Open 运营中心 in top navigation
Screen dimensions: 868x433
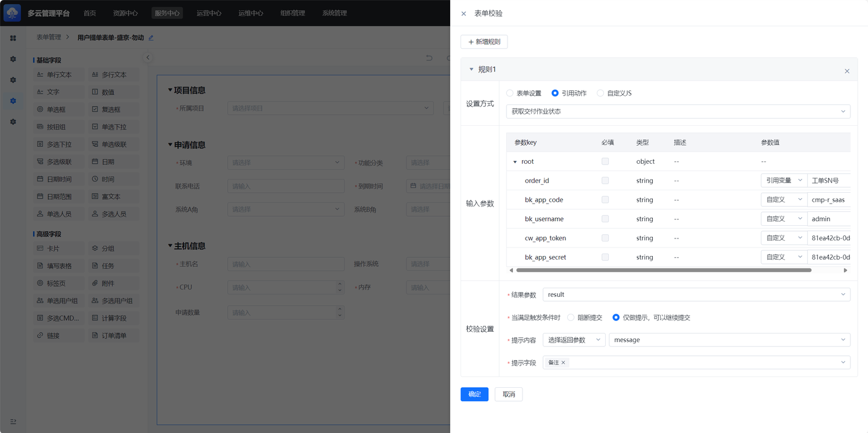pyautogui.click(x=209, y=13)
